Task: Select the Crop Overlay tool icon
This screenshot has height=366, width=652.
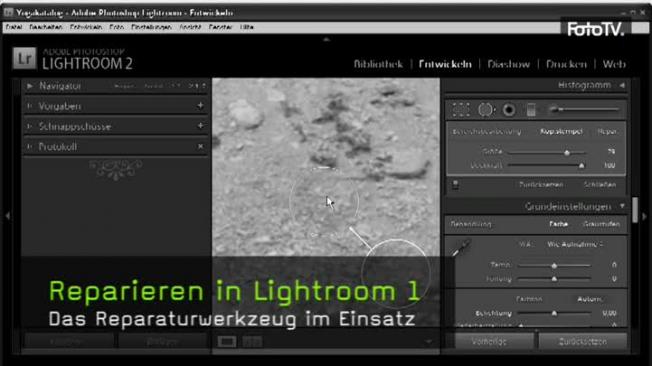Action: click(461, 110)
